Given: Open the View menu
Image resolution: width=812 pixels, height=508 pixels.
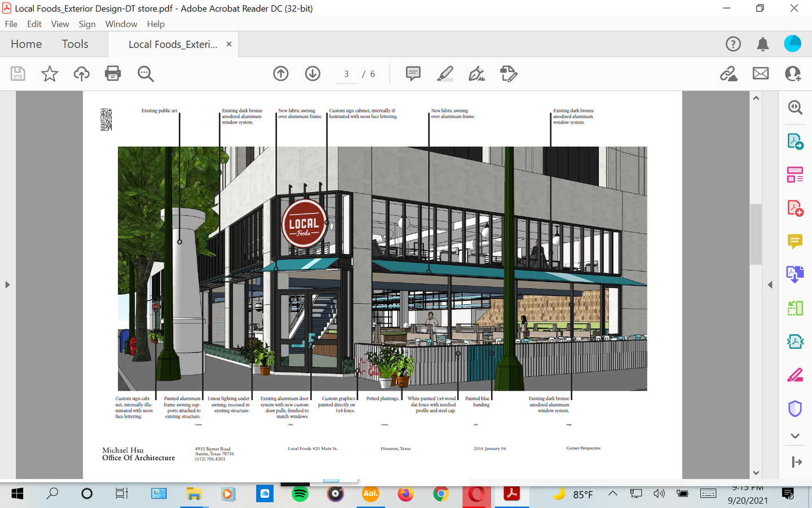Looking at the screenshot, I should [60, 24].
